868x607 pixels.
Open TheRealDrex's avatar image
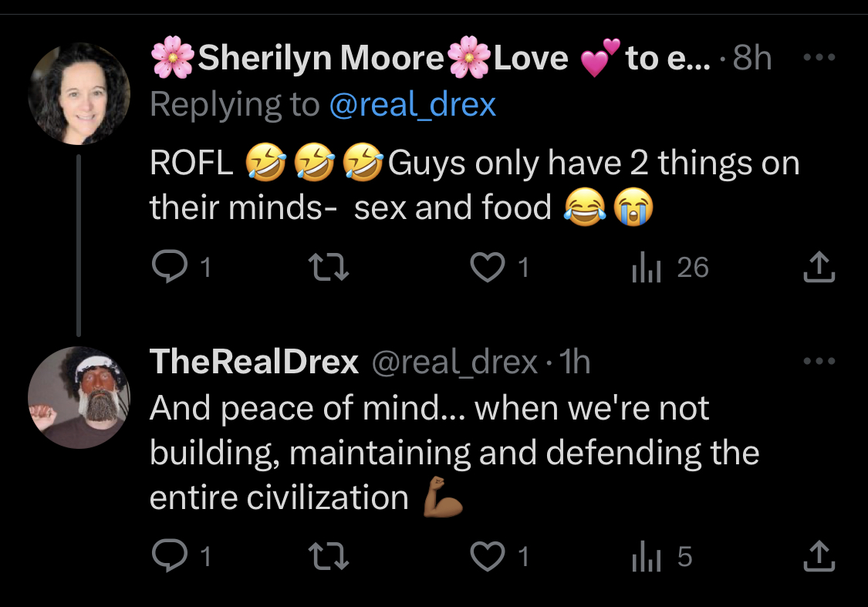[x=79, y=397]
